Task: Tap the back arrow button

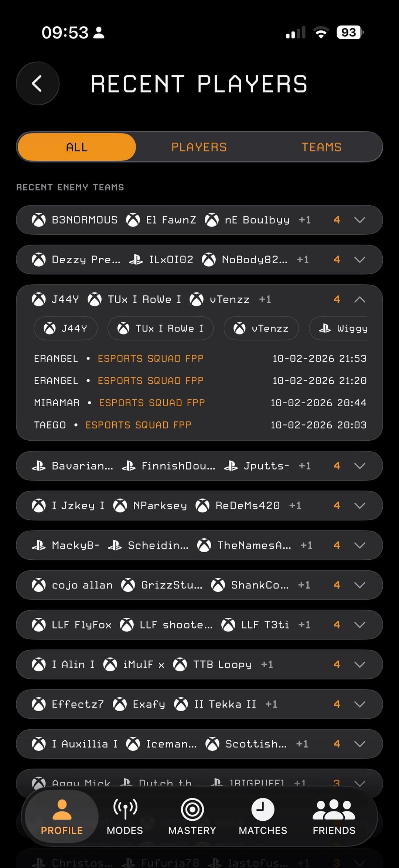Action: tap(37, 84)
